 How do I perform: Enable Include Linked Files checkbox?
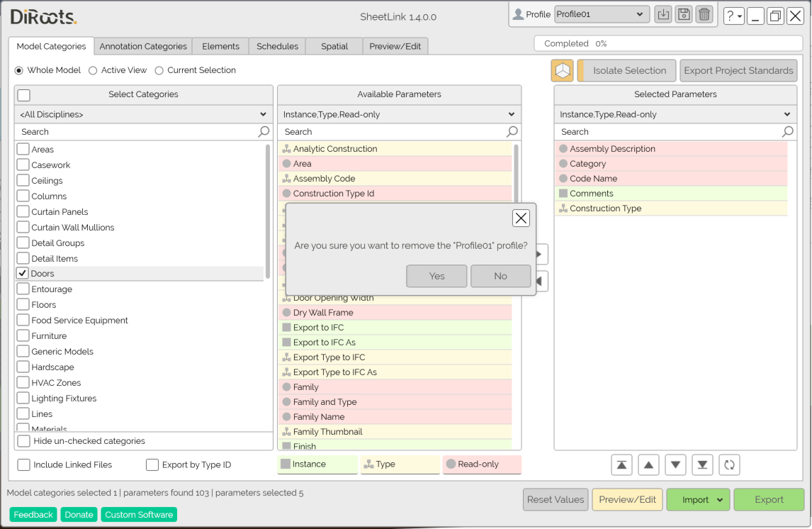pyautogui.click(x=24, y=465)
